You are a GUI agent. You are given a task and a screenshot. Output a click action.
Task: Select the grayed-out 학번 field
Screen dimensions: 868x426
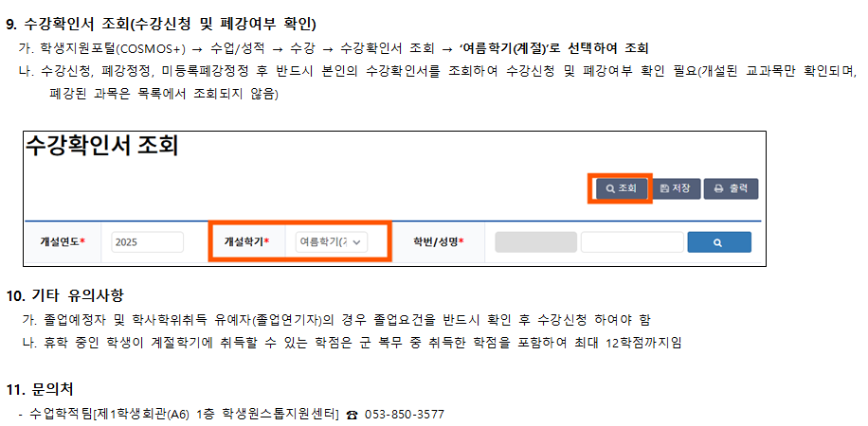click(535, 242)
